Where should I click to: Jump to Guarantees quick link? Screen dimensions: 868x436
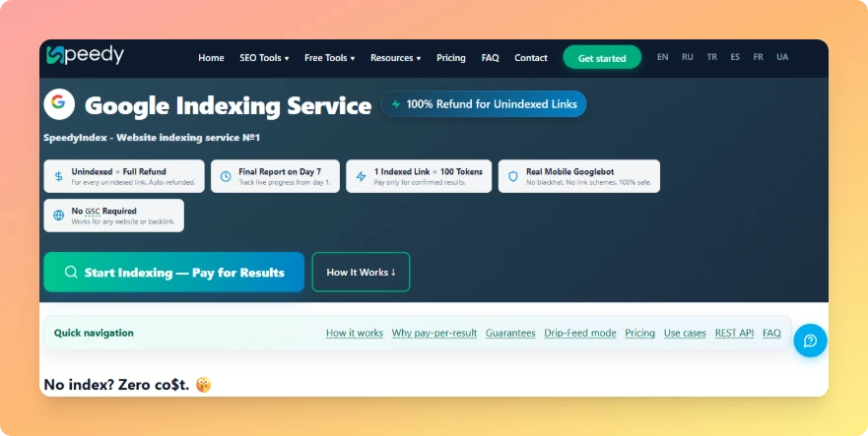510,333
